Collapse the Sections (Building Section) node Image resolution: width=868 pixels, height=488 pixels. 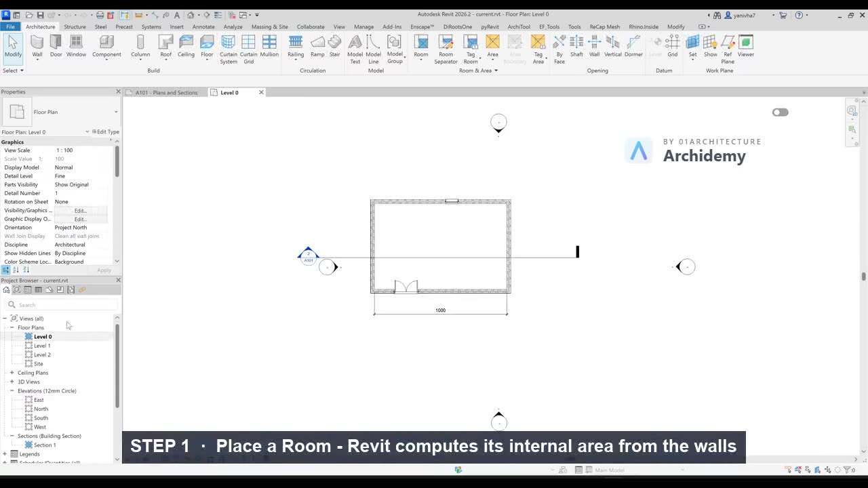tap(12, 436)
